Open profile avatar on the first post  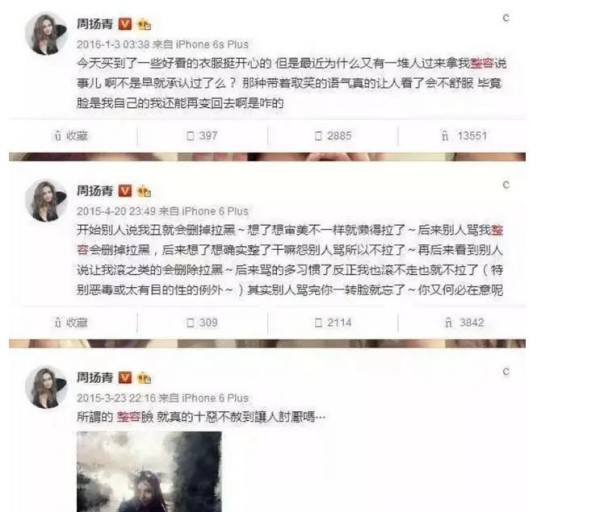click(x=46, y=34)
